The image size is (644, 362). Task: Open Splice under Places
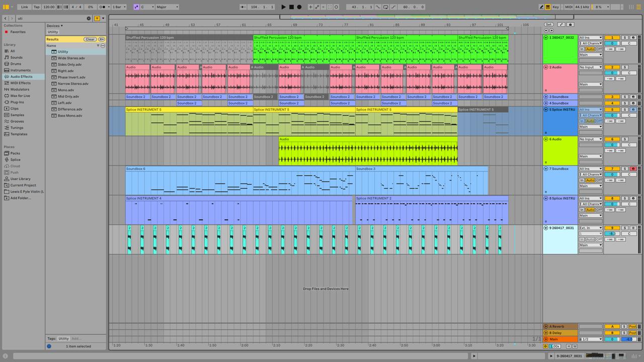point(15,160)
